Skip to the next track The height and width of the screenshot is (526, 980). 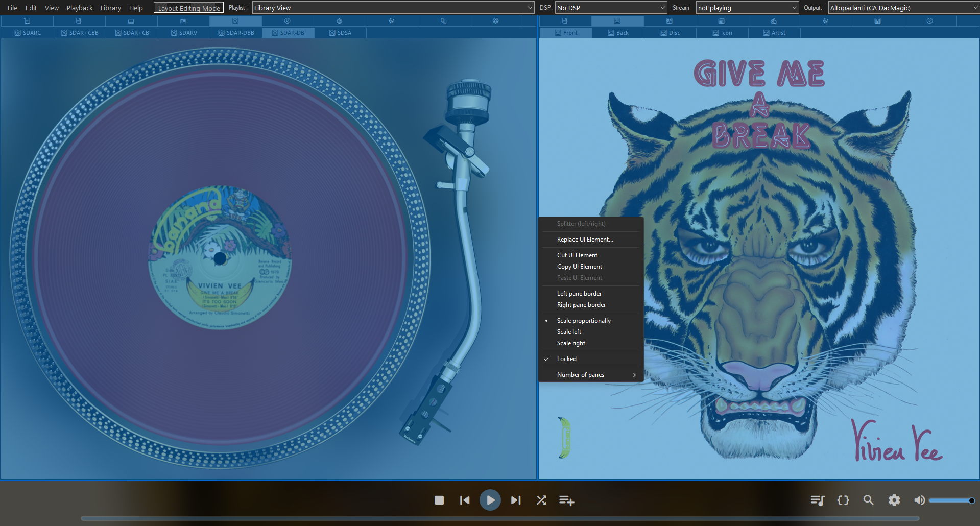(516, 500)
